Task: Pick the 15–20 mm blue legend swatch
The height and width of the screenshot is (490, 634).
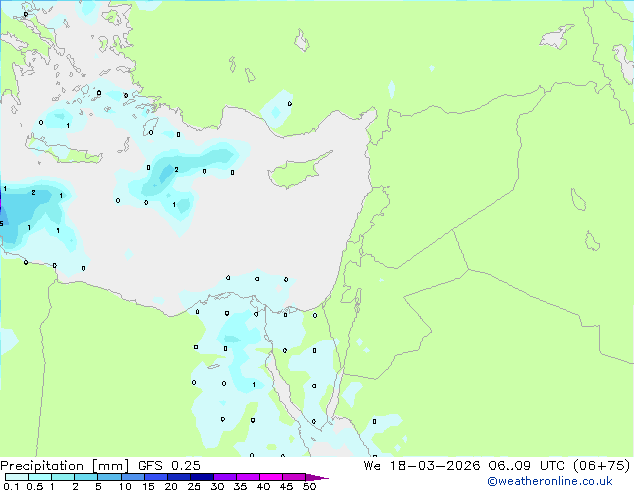Action: [x=156, y=477]
